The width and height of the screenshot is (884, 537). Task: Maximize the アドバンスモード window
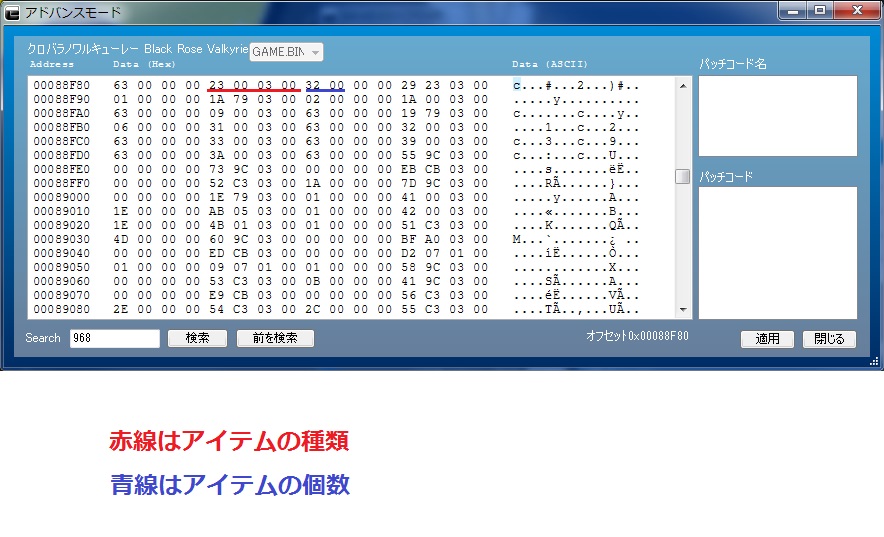click(820, 11)
